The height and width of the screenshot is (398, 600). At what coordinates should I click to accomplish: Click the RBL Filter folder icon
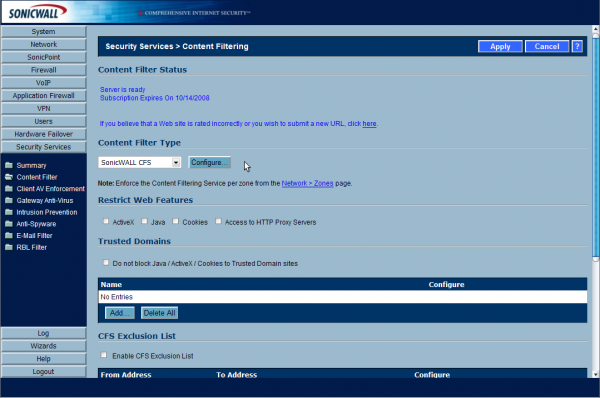click(x=9, y=247)
